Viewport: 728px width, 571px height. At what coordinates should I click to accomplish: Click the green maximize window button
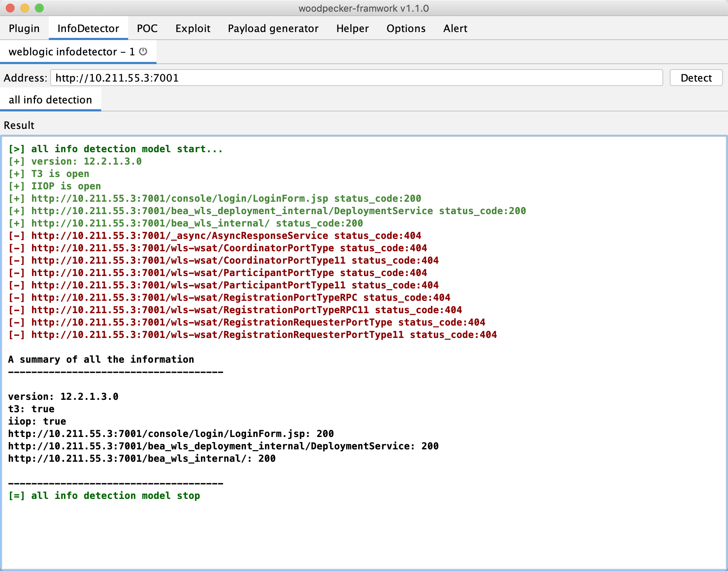pyautogui.click(x=39, y=8)
